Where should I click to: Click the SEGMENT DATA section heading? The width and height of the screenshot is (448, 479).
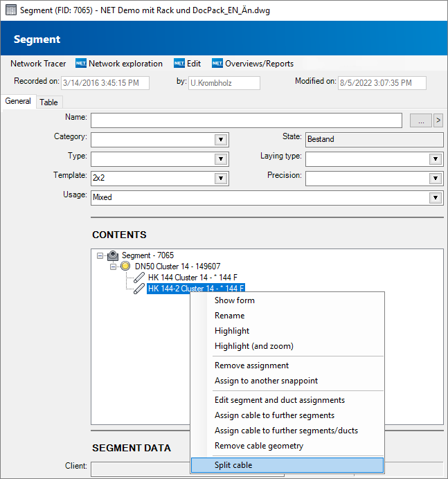(x=132, y=448)
